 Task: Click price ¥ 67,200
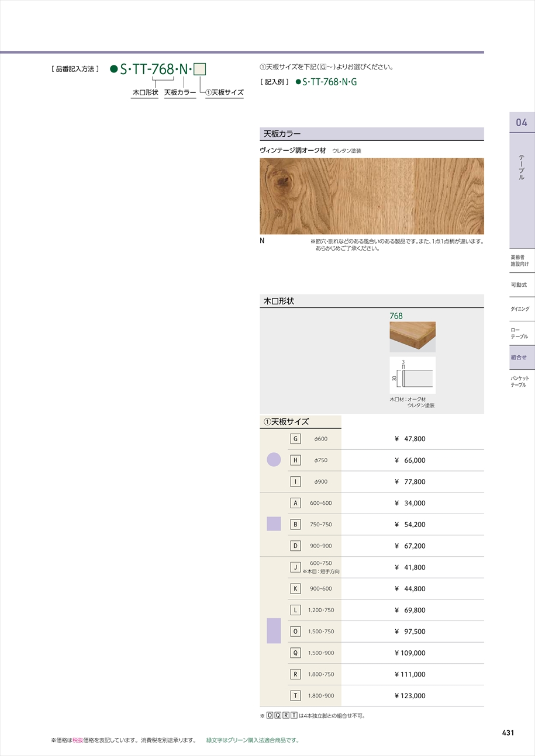point(410,546)
